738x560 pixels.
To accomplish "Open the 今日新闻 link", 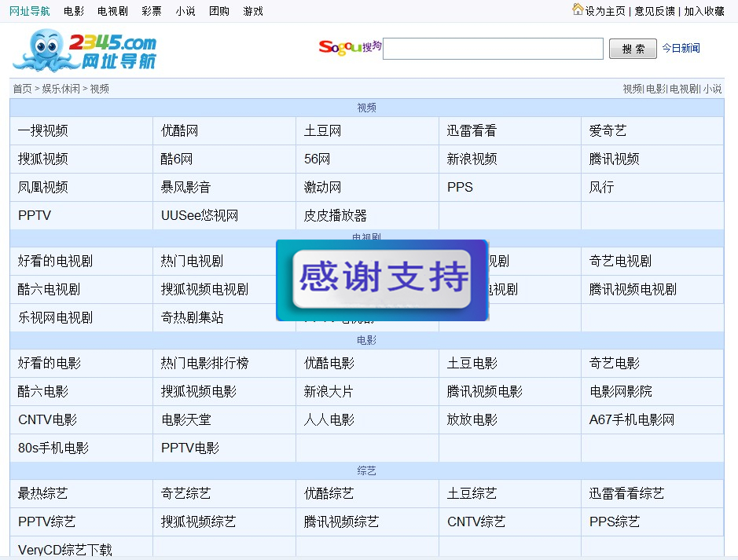I will coord(681,48).
